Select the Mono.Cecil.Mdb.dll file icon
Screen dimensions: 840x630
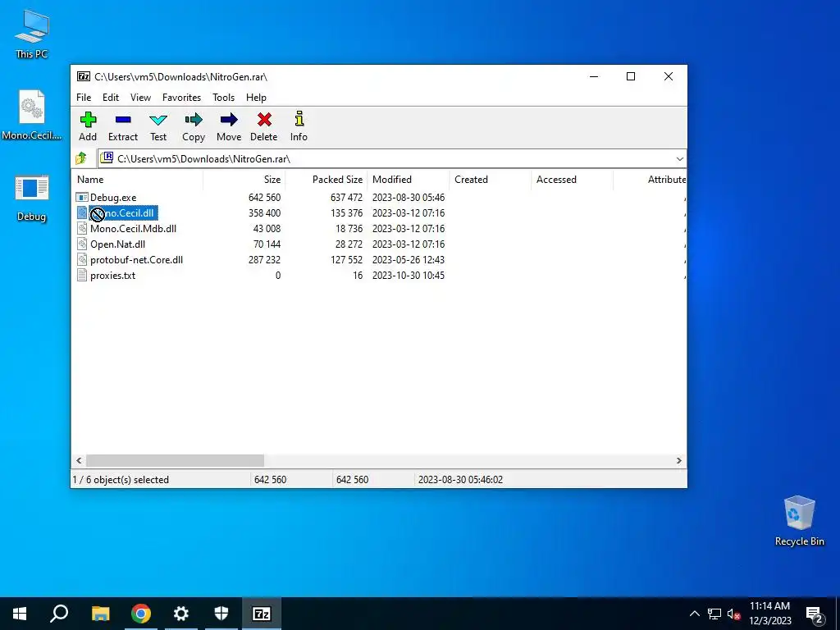coord(81,229)
